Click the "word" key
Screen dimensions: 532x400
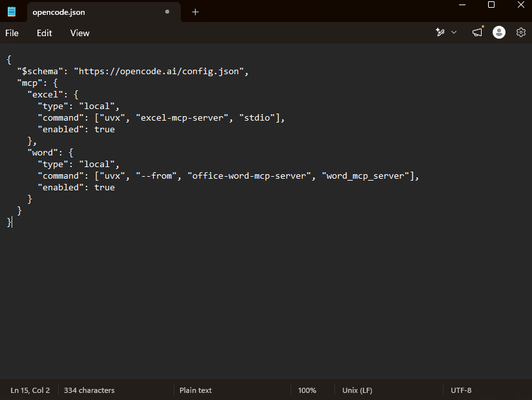[x=43, y=153]
